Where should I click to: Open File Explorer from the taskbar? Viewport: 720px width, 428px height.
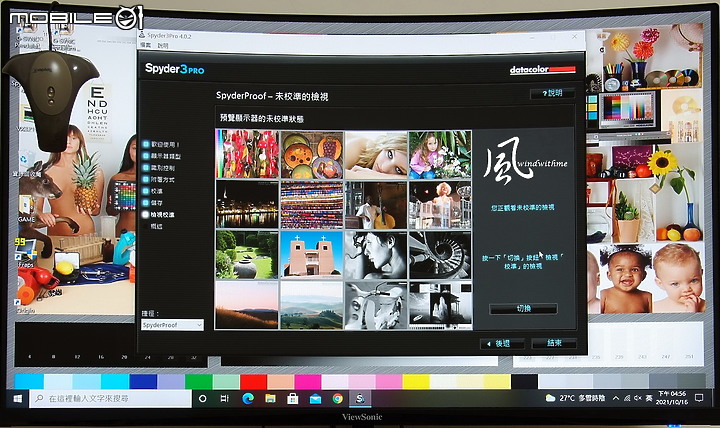(270, 399)
